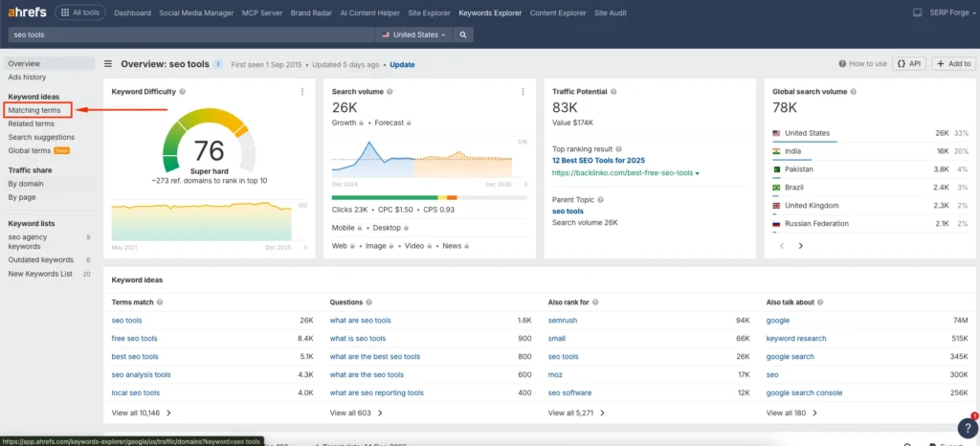Click the help icon beside Traffic Potential
The height and width of the screenshot is (446, 980).
click(615, 92)
